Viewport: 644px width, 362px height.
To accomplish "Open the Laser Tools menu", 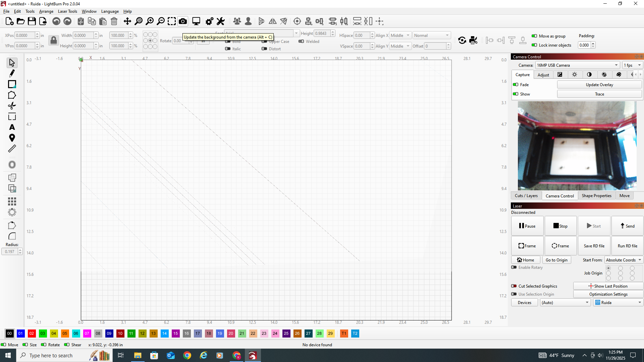I will 67,11.
